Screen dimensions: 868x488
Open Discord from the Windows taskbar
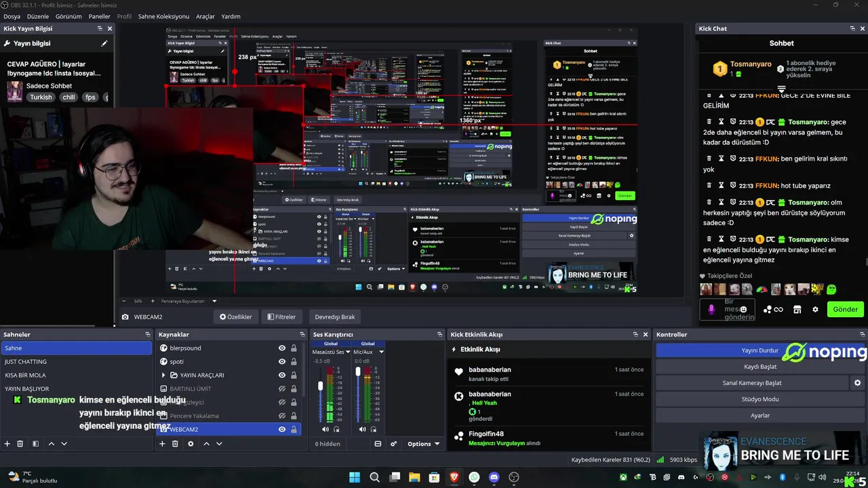494,477
